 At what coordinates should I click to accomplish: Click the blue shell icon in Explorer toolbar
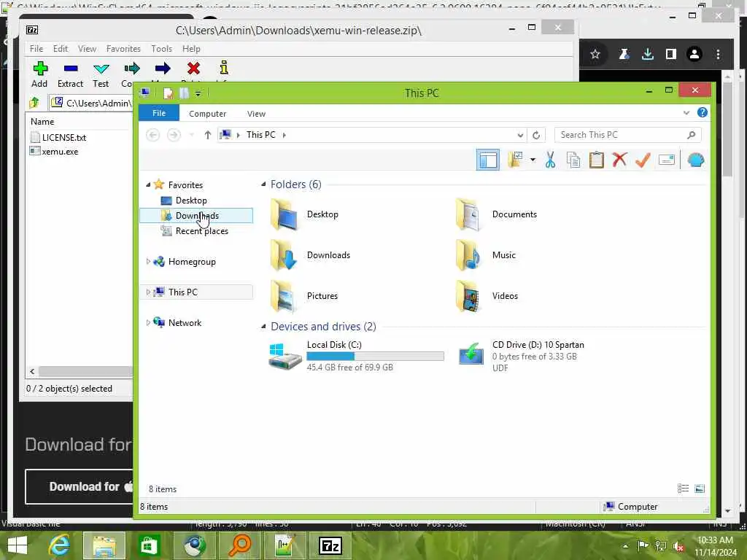tap(696, 160)
